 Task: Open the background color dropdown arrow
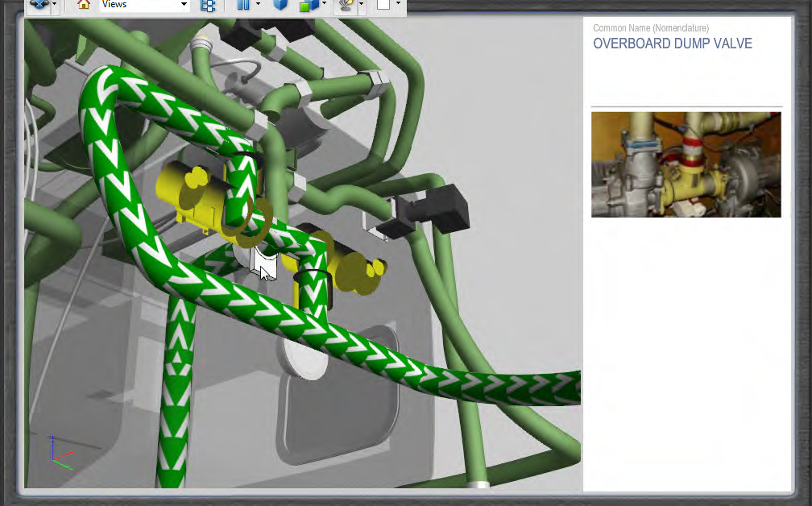click(x=398, y=4)
